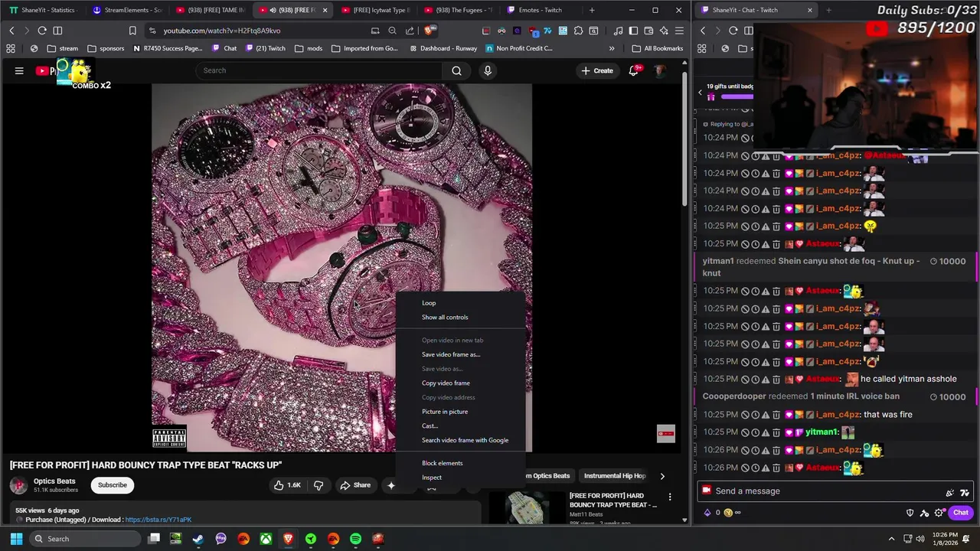The height and width of the screenshot is (551, 980).
Task: Switch to the Emotes - Twitch tab
Action: [540, 10]
